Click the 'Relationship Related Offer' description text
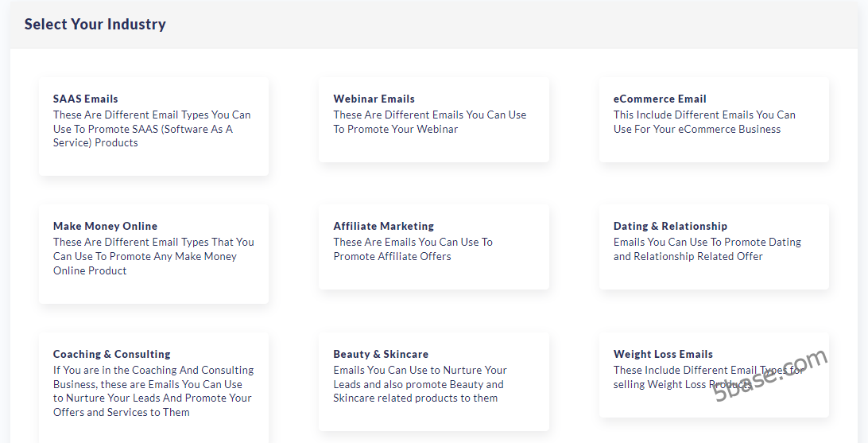Viewport: 868px width, 443px height. click(x=688, y=256)
